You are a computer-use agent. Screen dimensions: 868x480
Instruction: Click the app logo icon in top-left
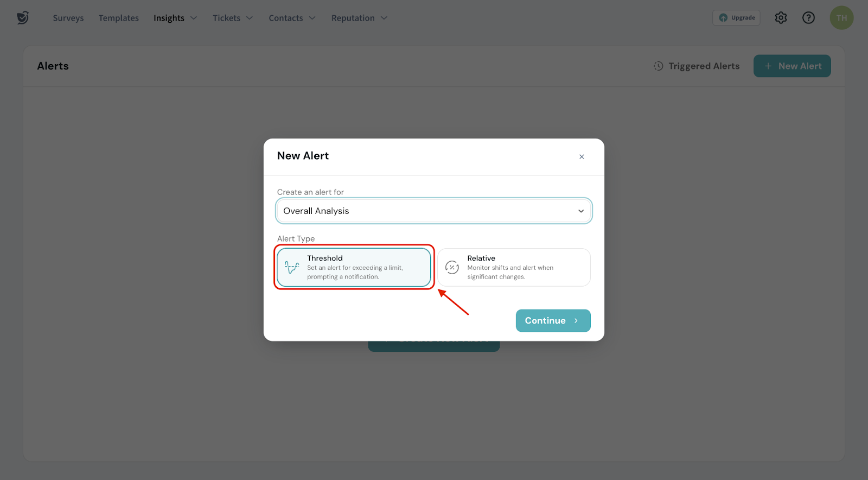tap(22, 18)
